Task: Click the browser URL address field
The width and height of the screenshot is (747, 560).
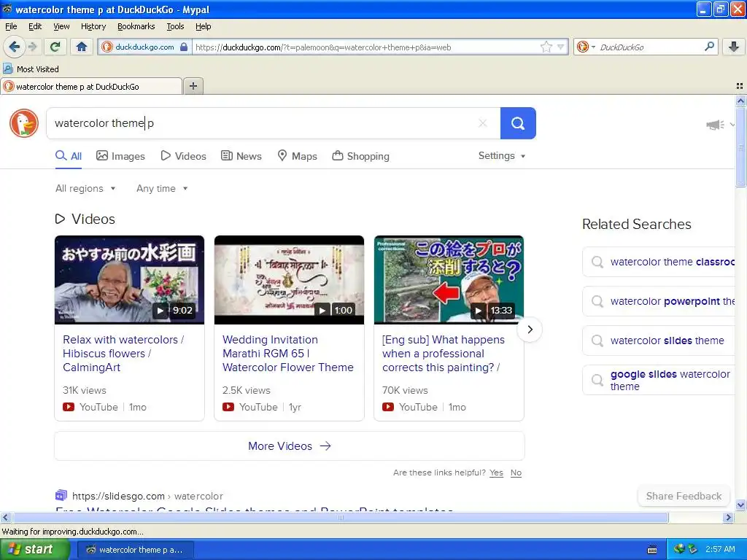Action: click(x=366, y=47)
